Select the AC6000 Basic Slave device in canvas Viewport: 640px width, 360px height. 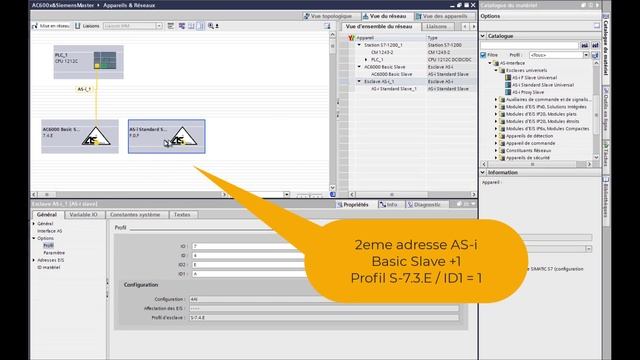pyautogui.click(x=80, y=136)
